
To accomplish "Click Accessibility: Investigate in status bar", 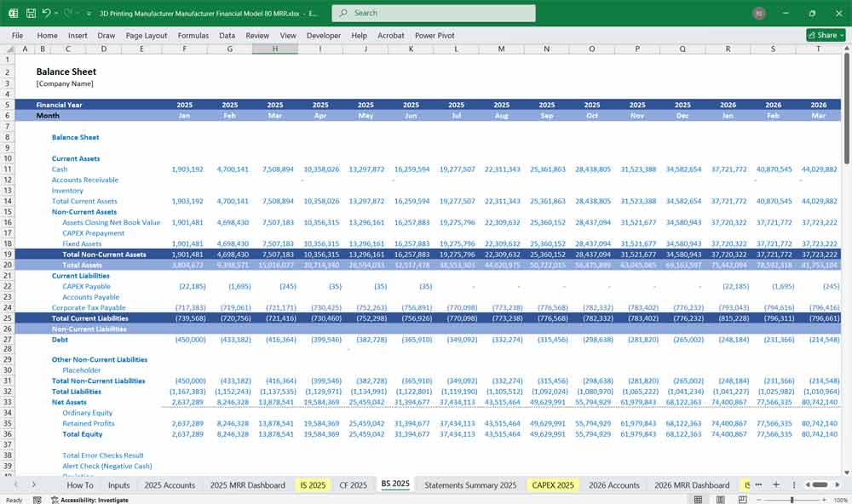I will pos(89,500).
